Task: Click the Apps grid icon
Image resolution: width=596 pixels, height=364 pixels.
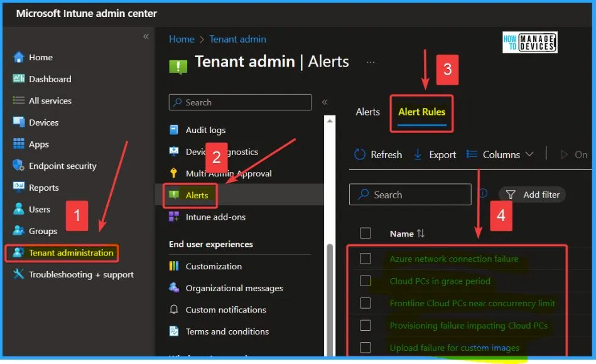Action: tap(18, 144)
